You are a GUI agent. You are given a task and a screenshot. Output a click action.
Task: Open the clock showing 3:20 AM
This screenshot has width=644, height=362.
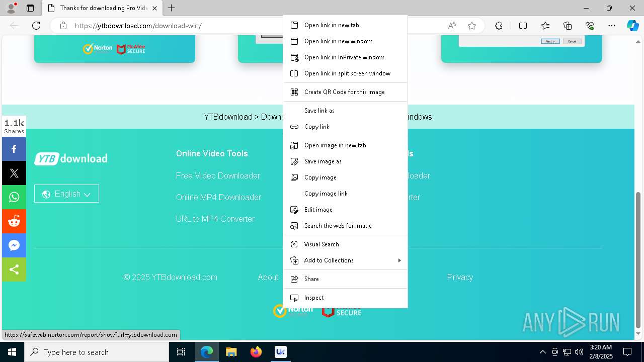point(601,352)
